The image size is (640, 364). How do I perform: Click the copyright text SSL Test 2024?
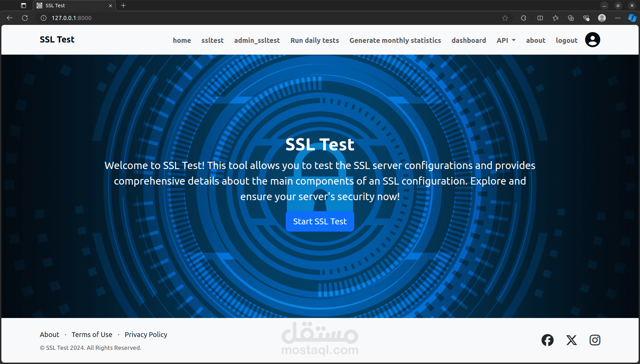click(91, 348)
